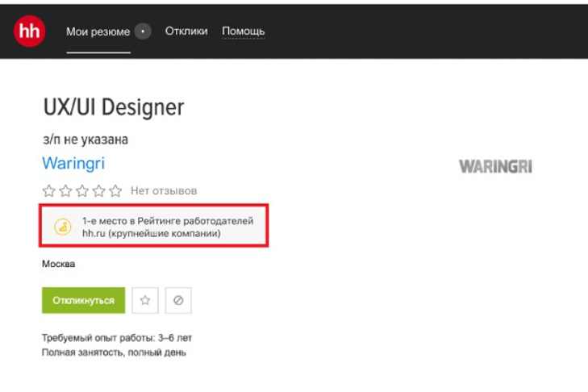588x392 pixels.
Task: Open the Waringri company link
Action: 73,164
